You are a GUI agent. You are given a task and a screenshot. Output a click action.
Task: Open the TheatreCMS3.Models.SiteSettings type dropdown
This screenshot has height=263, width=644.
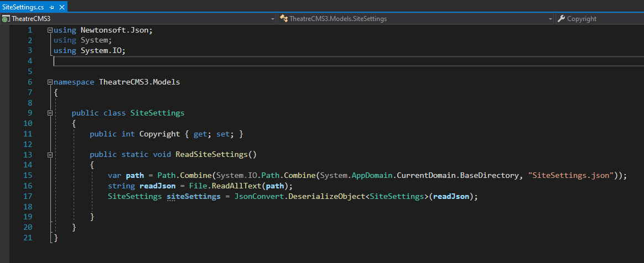click(550, 19)
